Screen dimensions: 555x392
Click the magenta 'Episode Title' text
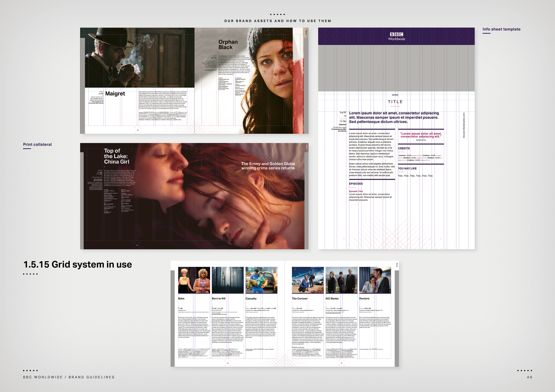click(356, 191)
